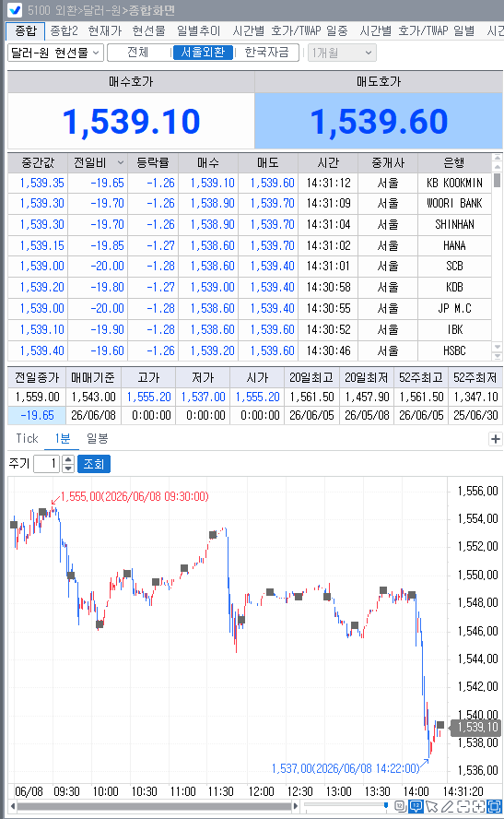This screenshot has height=819, width=504.
Task: Click the chart cursor pointer tool icon
Action: [x=431, y=807]
